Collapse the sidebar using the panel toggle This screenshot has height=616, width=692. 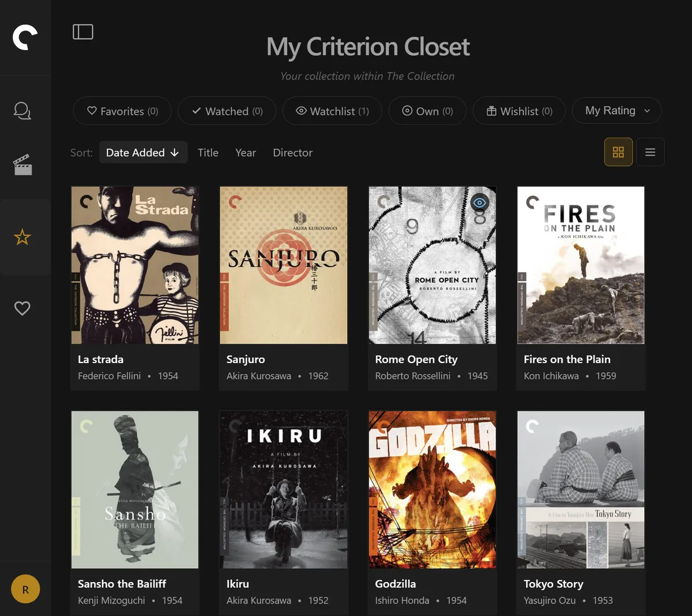(x=82, y=32)
